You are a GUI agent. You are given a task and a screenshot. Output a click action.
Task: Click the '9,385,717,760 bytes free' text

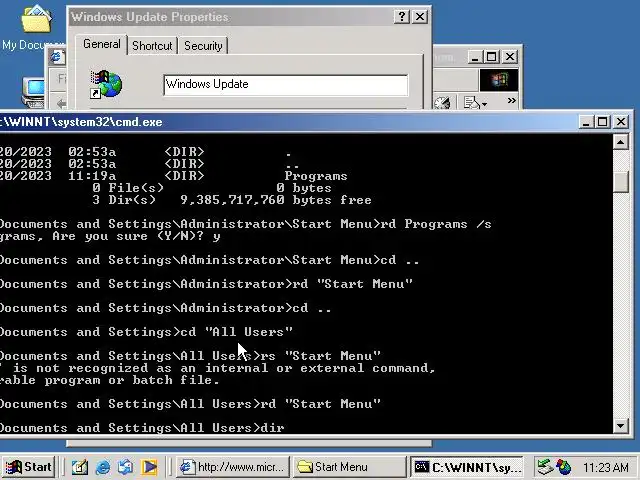tap(276, 200)
